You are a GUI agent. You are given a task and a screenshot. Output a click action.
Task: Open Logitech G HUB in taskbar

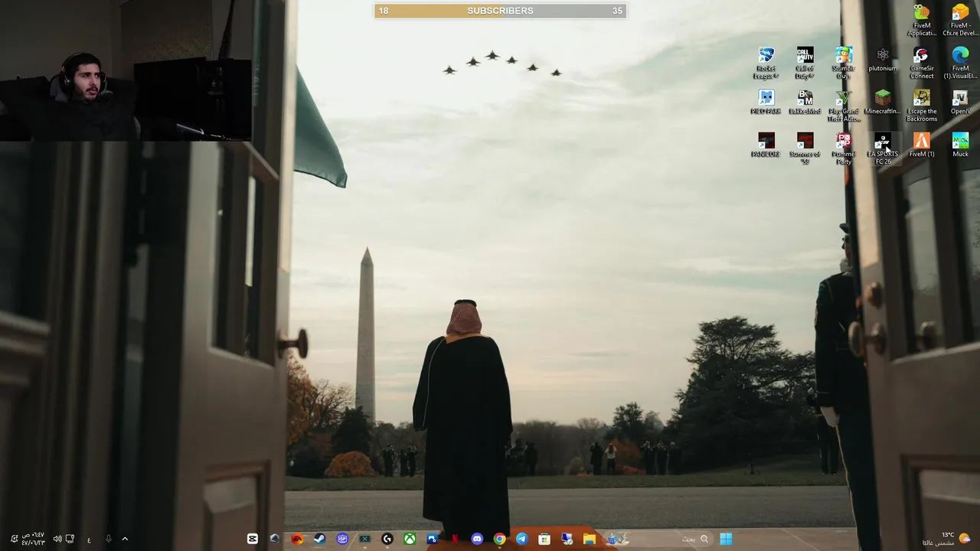coord(387,539)
